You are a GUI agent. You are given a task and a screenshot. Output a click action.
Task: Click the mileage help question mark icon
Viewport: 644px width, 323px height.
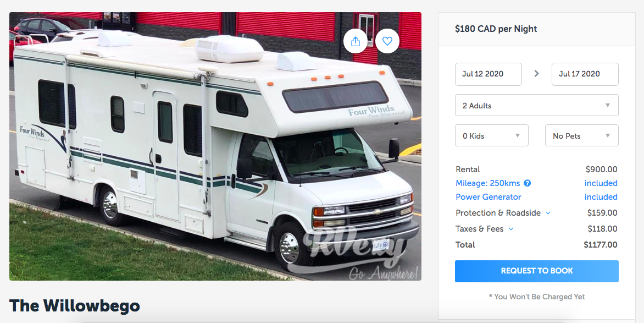pyautogui.click(x=528, y=183)
